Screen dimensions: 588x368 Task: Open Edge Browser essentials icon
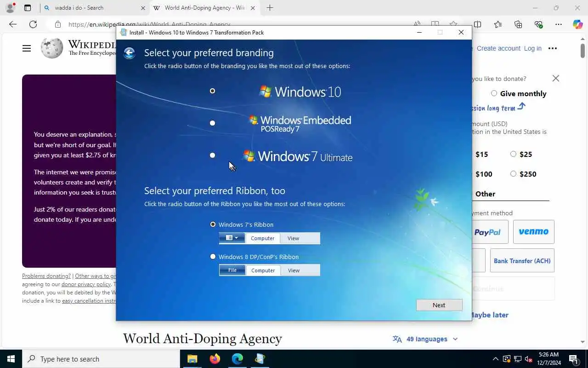pyautogui.click(x=538, y=24)
